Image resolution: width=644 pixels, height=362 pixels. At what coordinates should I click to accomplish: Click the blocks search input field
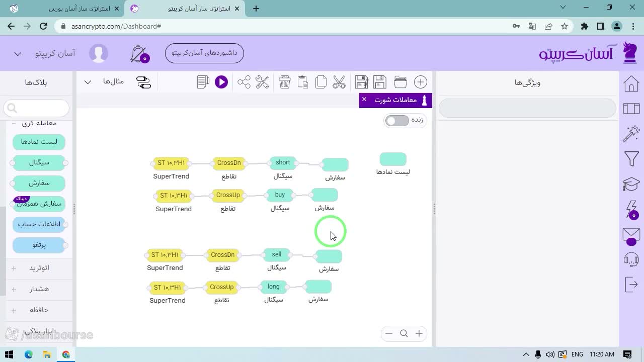[36, 108]
